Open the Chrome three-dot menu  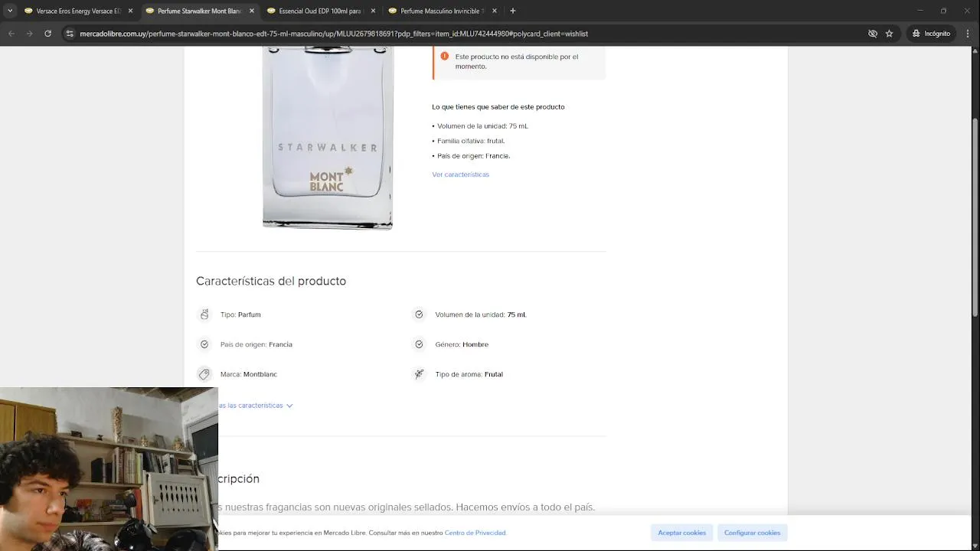coord(966,34)
